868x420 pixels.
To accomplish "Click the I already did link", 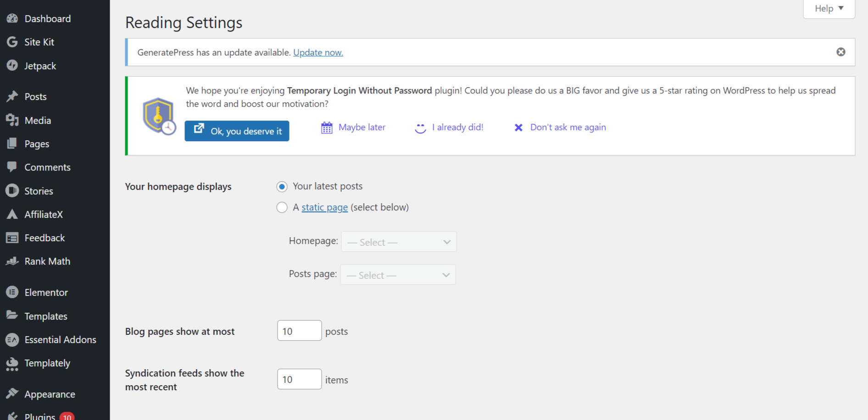I will coord(458,127).
